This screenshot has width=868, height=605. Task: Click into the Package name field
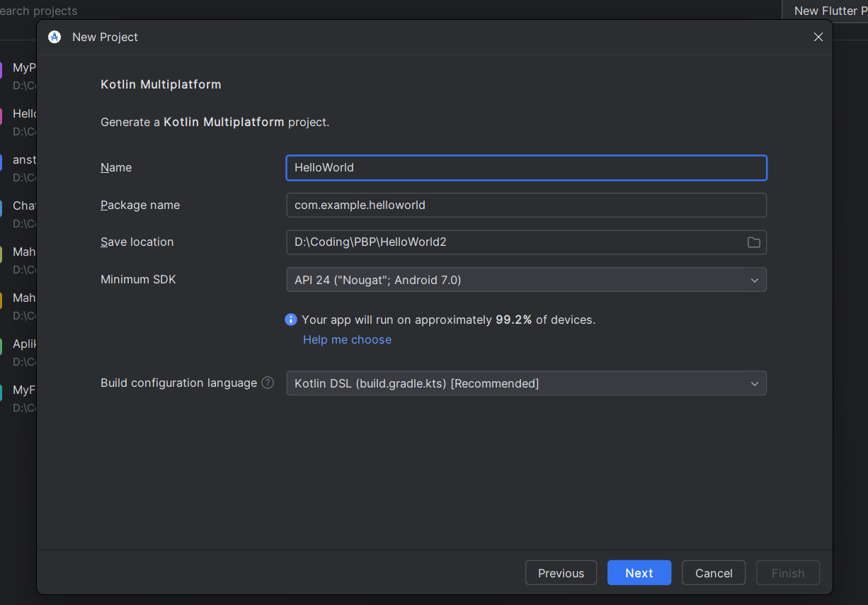click(x=525, y=205)
